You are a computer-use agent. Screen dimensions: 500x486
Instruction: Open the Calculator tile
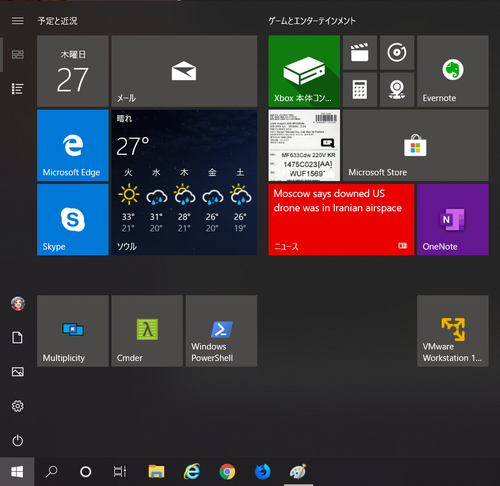[360, 90]
